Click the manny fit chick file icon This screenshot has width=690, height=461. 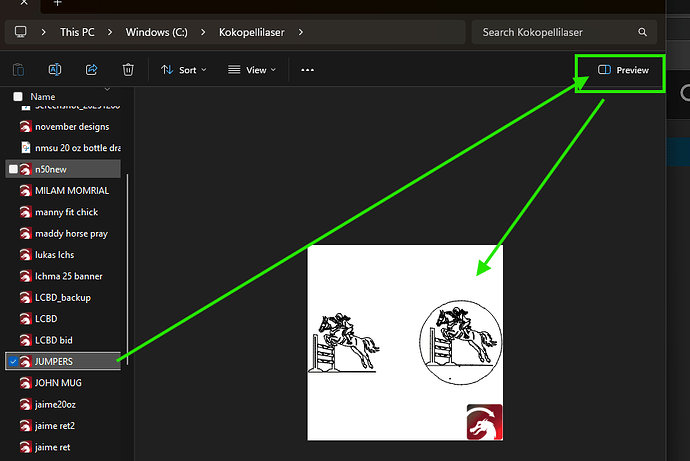26,212
